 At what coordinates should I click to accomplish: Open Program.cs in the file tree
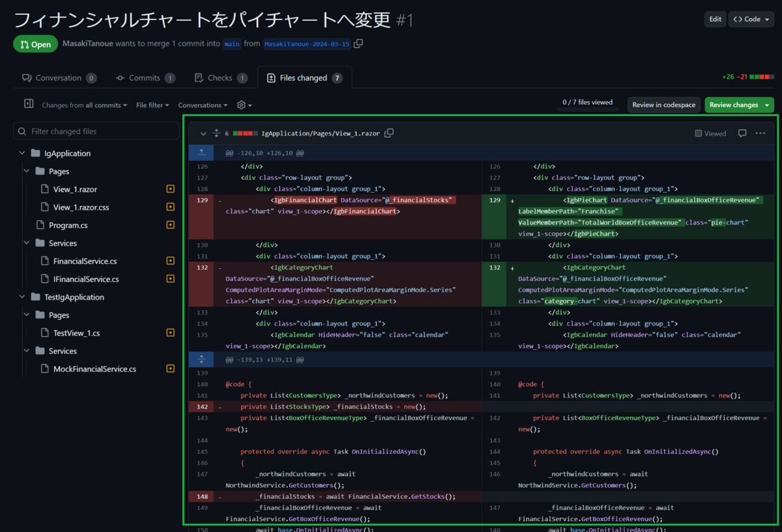pos(68,225)
